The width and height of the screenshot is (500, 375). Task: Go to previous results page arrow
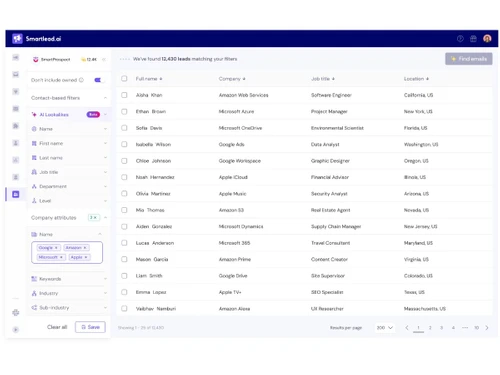click(407, 328)
